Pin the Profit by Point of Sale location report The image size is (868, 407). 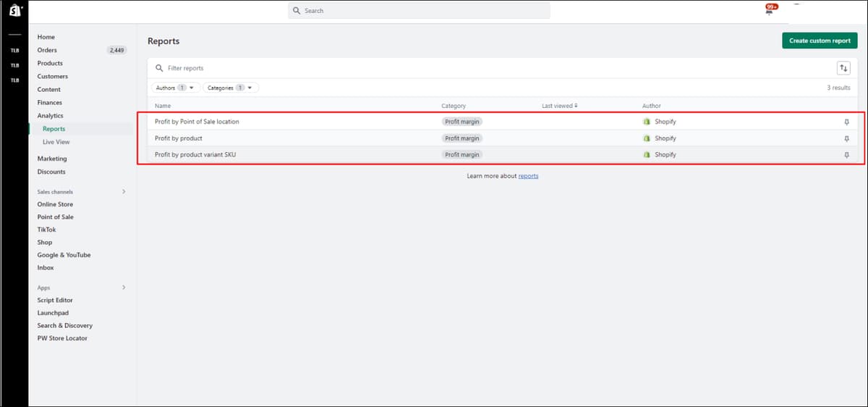(846, 122)
